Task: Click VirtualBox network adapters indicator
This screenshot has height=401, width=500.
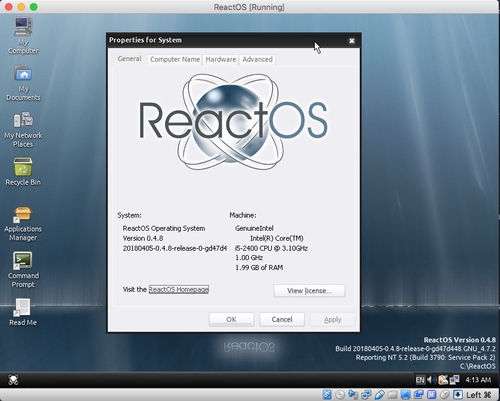Action: coord(366,395)
